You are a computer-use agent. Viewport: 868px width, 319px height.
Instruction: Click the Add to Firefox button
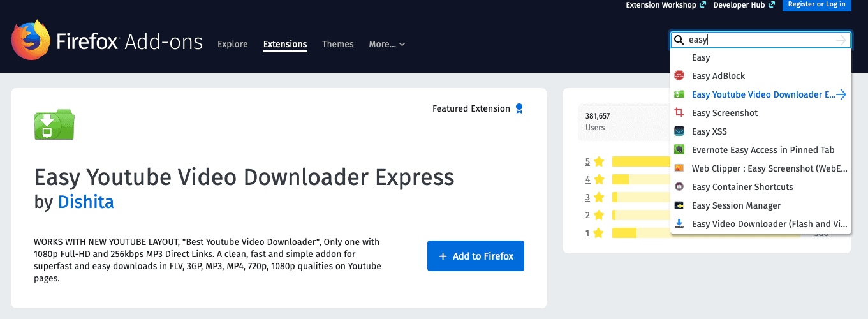tap(476, 256)
